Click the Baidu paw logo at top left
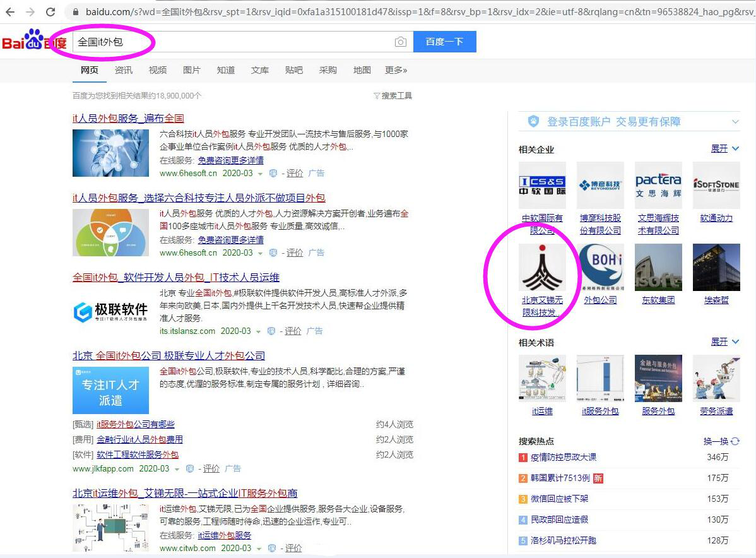Image resolution: width=756 pixels, height=558 pixels. 35,39
